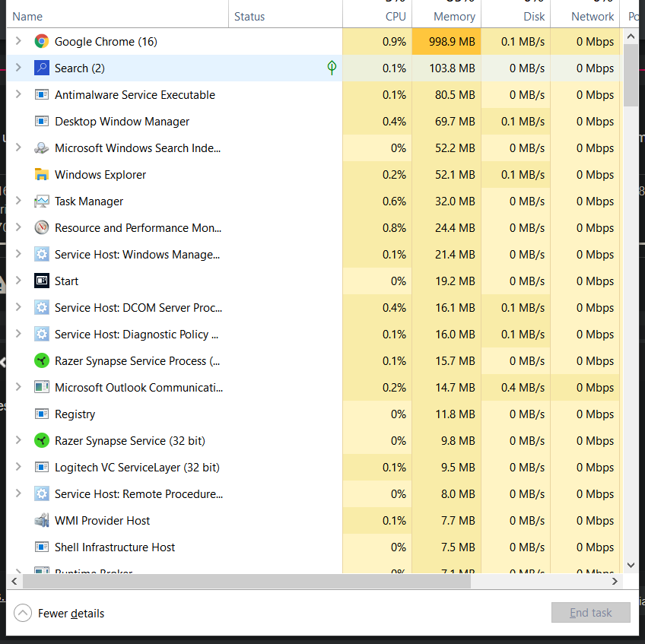Select the Registry process row
This screenshot has width=645, height=644.
coord(313,414)
